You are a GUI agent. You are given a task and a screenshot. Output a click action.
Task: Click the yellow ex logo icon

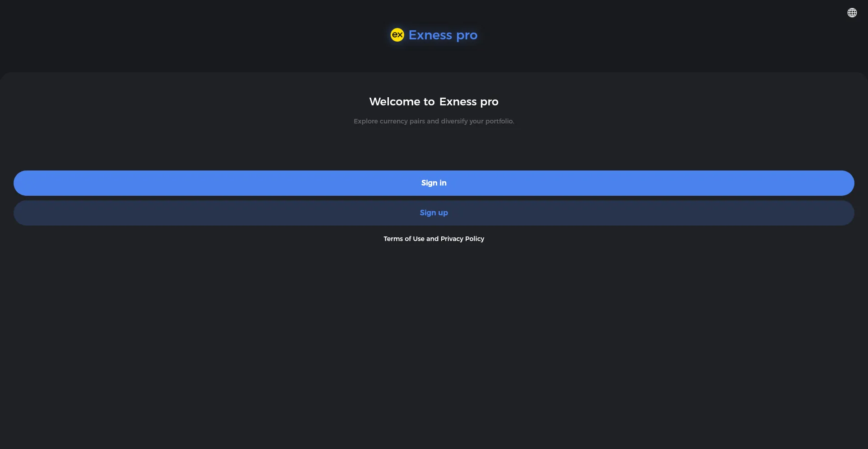tap(397, 35)
